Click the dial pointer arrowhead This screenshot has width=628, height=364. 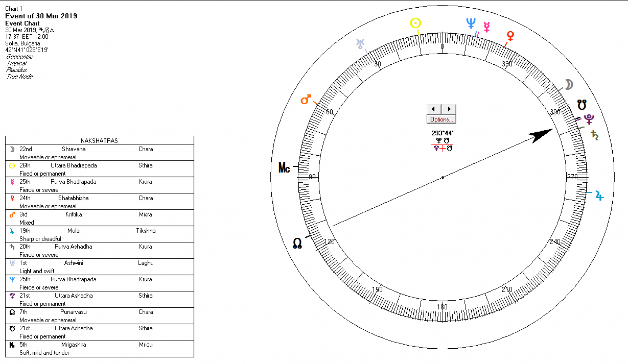541,135
